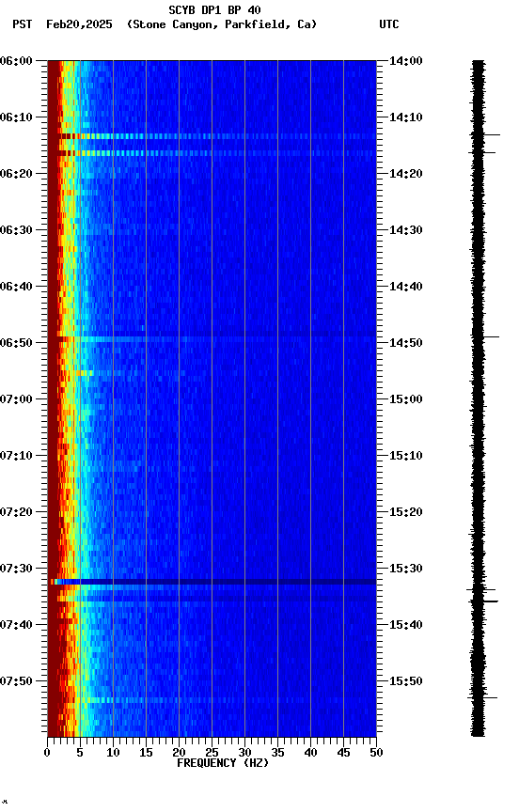Click the 06:30 PST time label
Viewport: 519px width, 812px height.
[16, 230]
